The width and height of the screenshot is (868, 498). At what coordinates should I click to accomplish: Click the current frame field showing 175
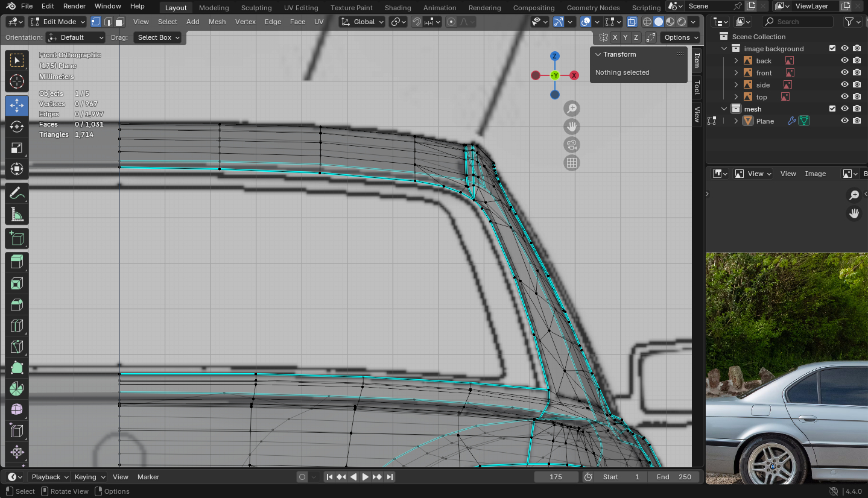556,477
